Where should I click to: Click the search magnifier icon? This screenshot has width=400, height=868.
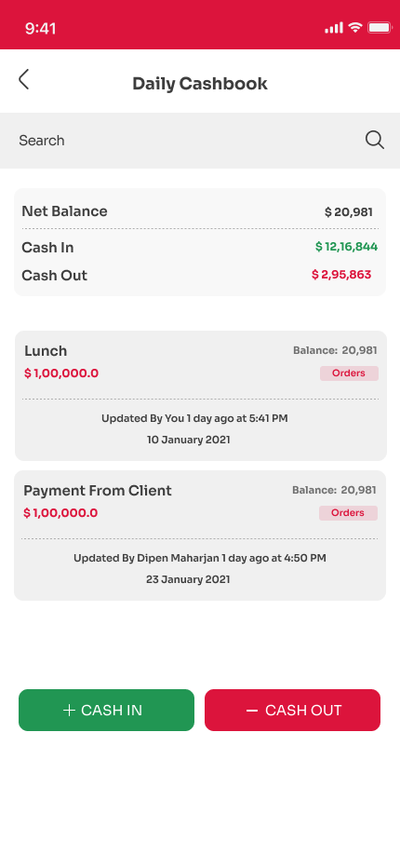click(375, 140)
